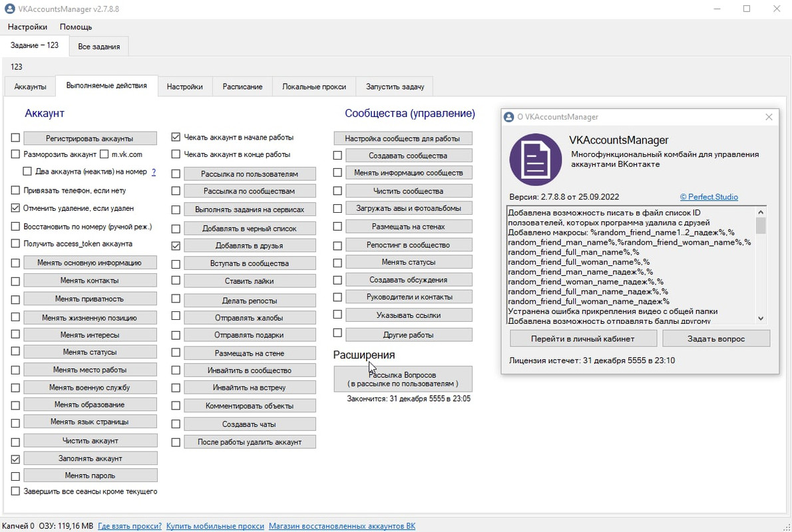Uncheck Отменить удаление, если удален

(16, 208)
